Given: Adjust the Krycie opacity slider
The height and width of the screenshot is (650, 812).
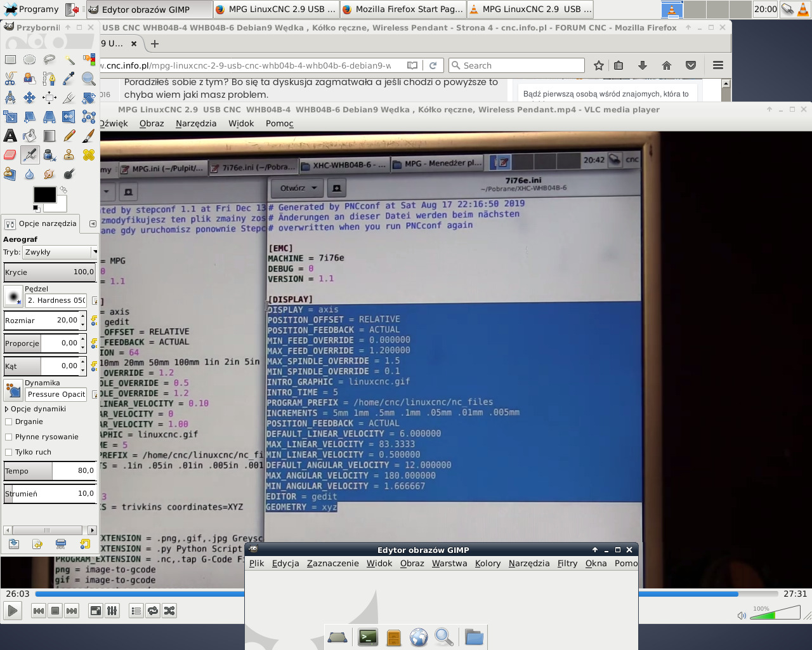Looking at the screenshot, I should pos(49,272).
